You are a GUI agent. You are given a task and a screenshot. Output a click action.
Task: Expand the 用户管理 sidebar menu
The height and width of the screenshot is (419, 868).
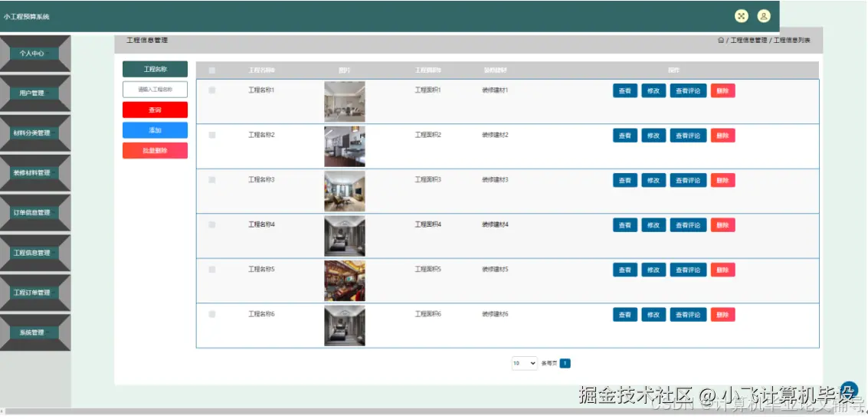point(35,93)
